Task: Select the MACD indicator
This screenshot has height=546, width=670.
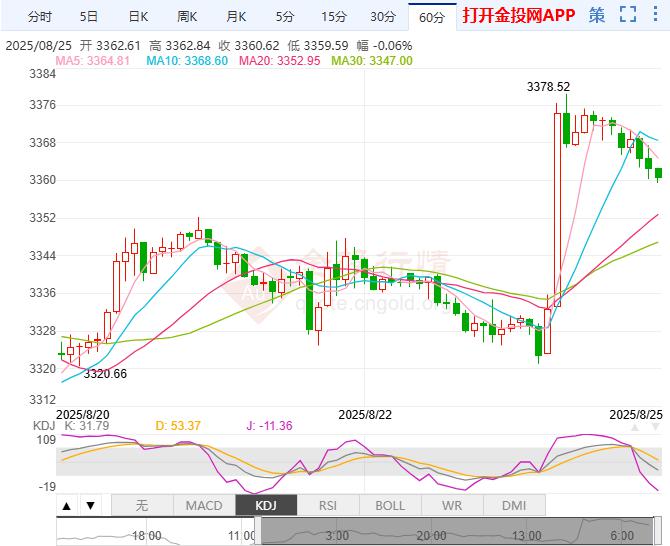Action: 204,505
